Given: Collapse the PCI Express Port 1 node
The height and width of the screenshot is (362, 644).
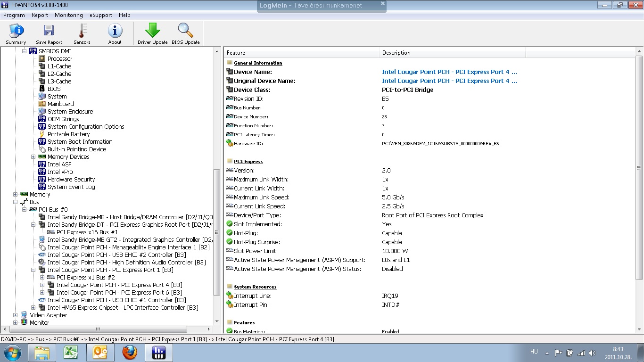Looking at the screenshot, I should click(33, 270).
